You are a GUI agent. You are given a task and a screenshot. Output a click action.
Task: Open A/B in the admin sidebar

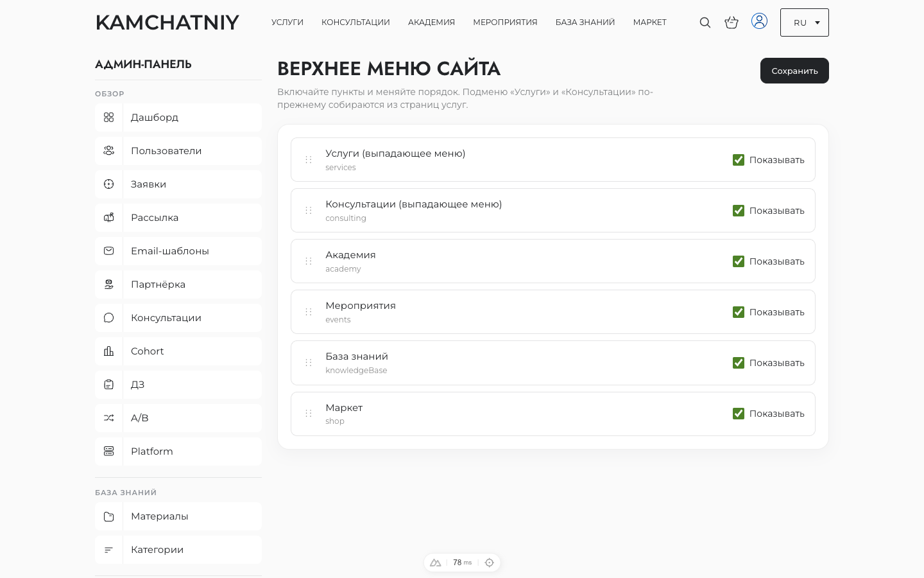coord(178,418)
